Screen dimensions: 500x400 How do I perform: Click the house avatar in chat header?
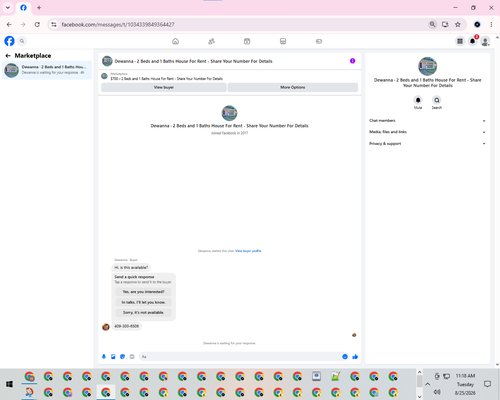[x=107, y=61]
